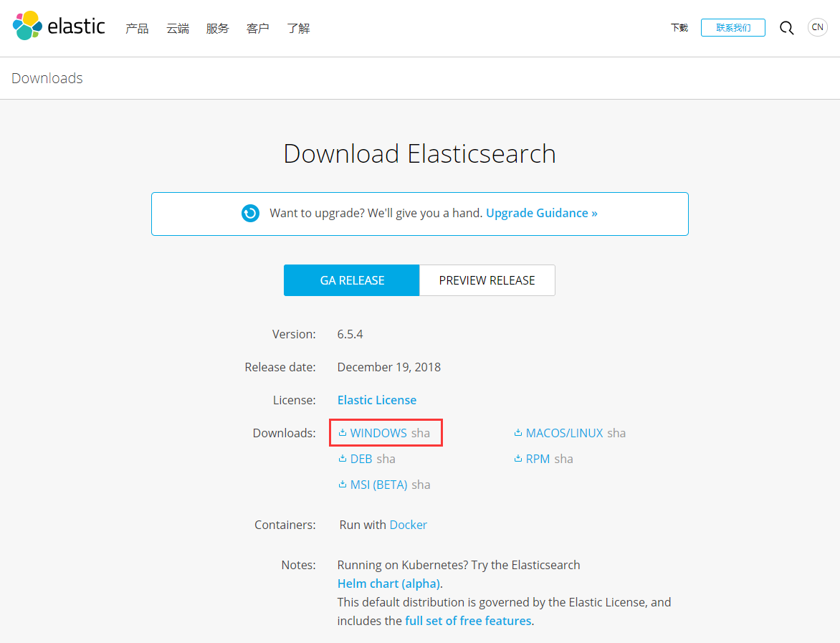Screen dimensions: 840x643
Task: Click the WINDOWS download icon
Action: (343, 432)
